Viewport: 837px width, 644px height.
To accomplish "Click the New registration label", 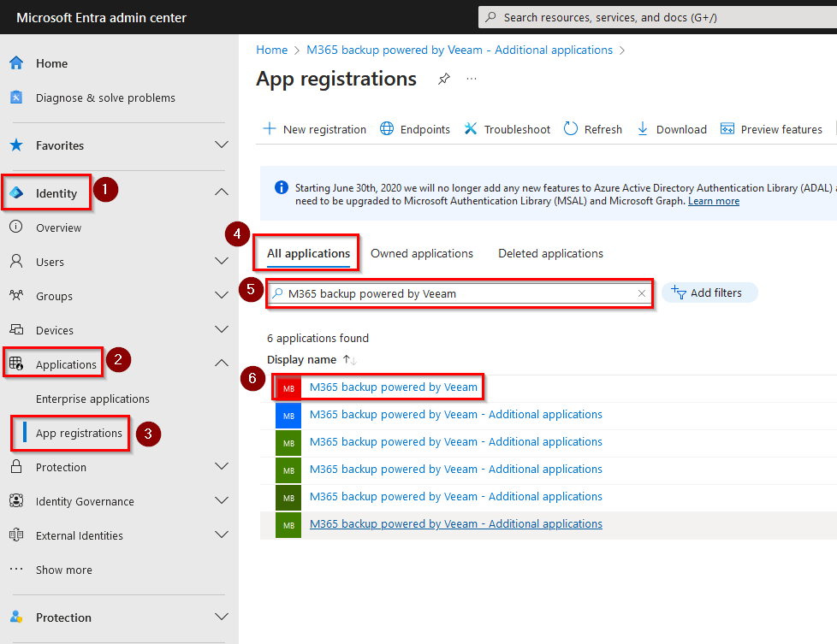I will 324,129.
